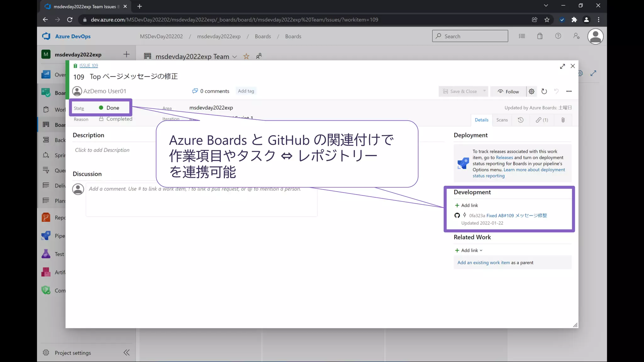Open the State Done dropdown
Screen dimensions: 644x362
pyautogui.click(x=113, y=108)
